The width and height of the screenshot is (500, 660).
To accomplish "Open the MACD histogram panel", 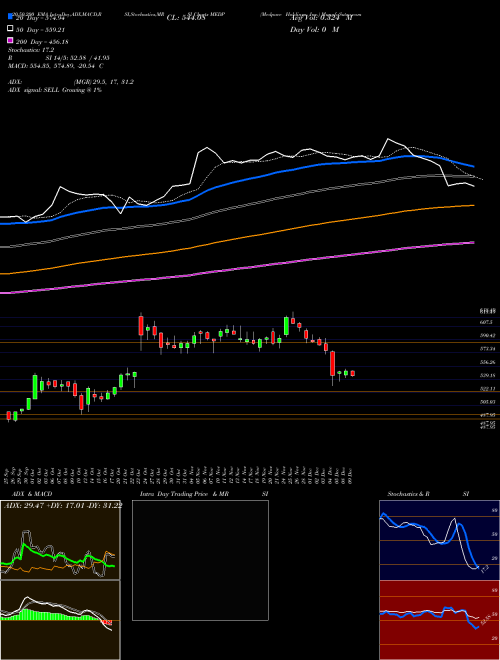I will 60,620.
